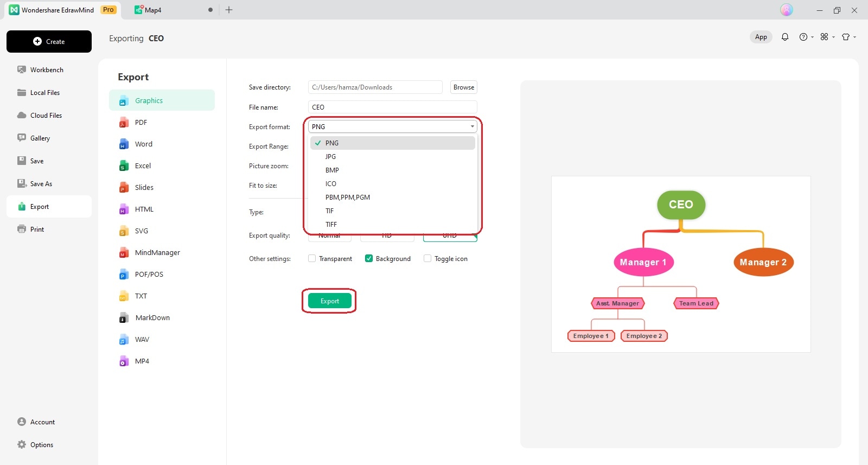Viewport: 868px width, 465px height.
Task: Enable the Transparent checkbox
Action: 312,259
